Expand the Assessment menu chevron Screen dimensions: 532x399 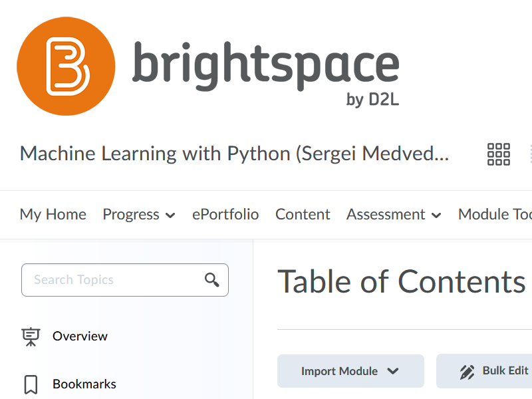point(436,215)
